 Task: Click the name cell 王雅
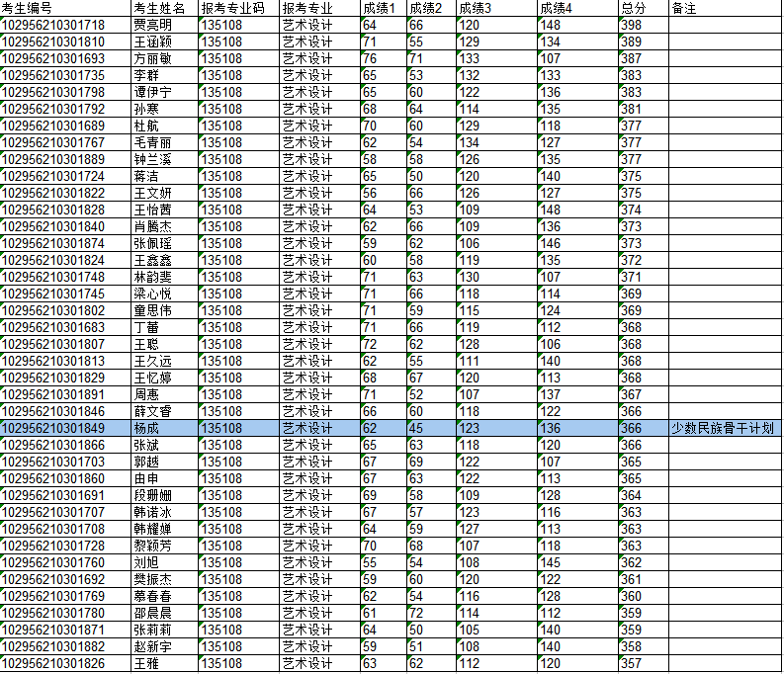click(163, 663)
